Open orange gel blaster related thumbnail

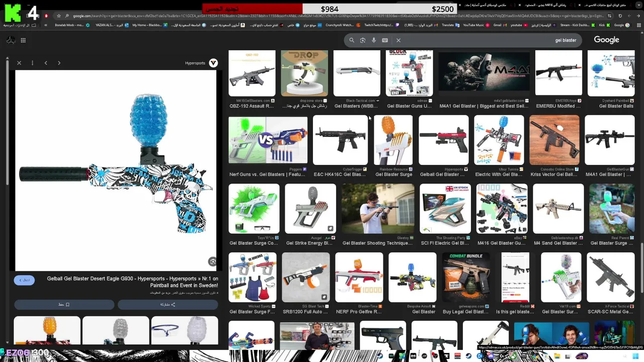(47, 330)
